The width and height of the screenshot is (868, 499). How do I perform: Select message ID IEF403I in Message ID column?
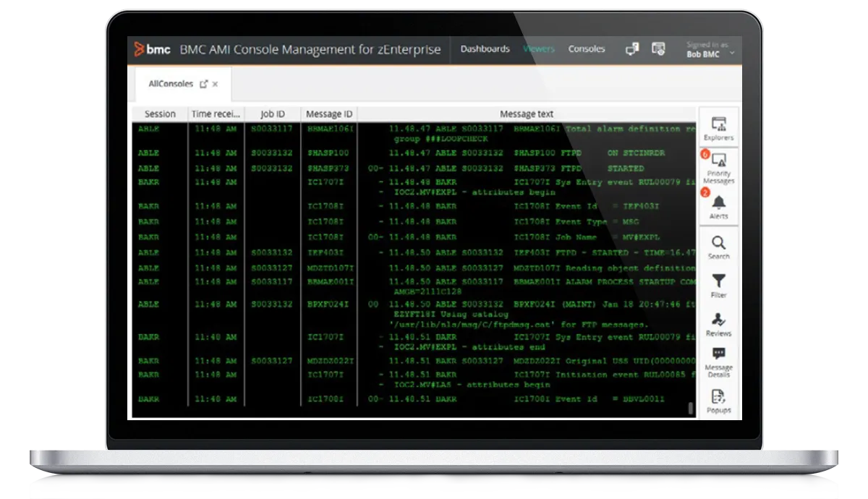(325, 253)
